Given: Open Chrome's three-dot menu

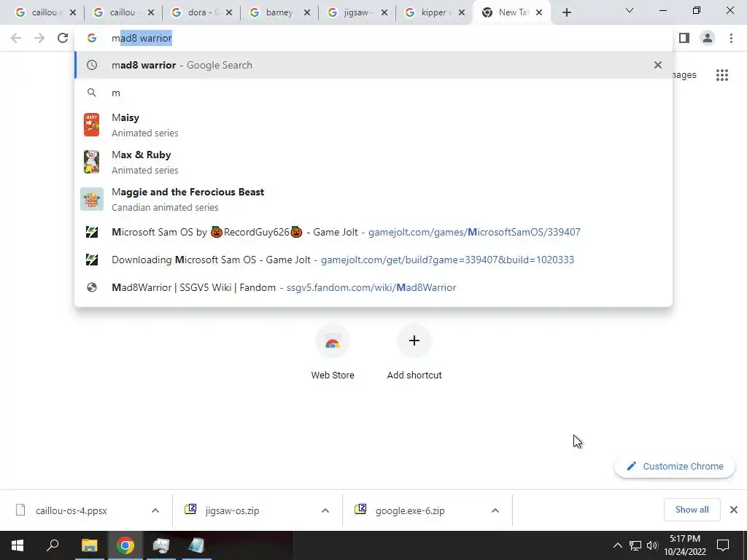Looking at the screenshot, I should click(731, 38).
